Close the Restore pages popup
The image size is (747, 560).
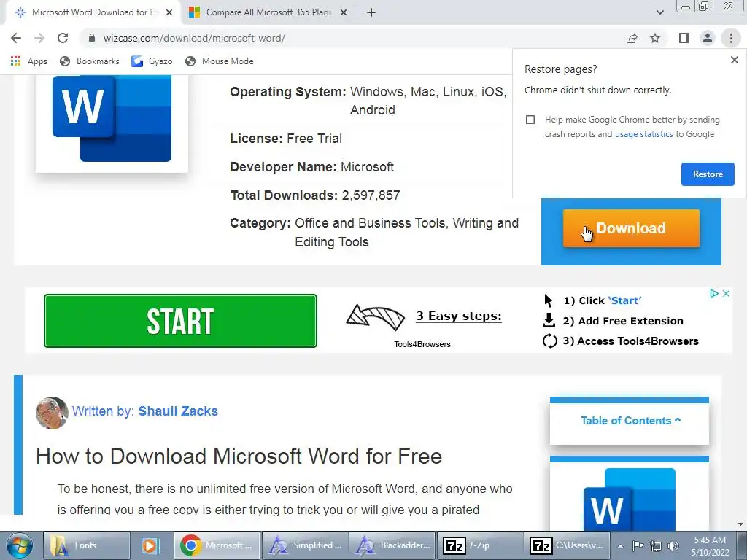click(x=734, y=60)
